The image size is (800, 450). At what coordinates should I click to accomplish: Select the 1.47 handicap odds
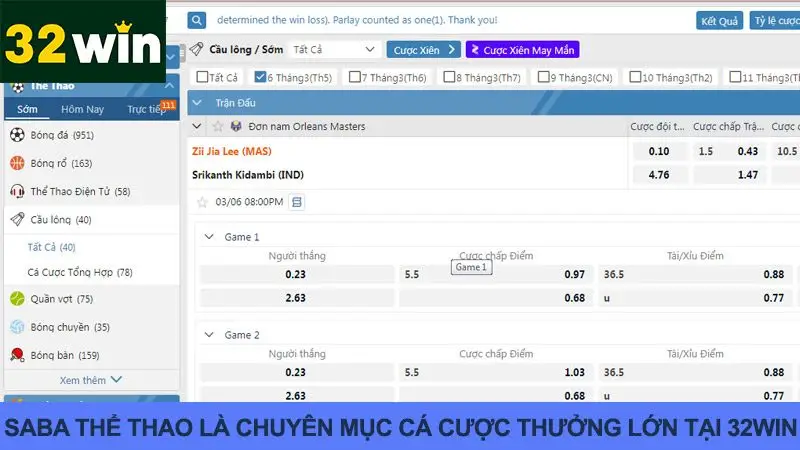click(x=729, y=174)
